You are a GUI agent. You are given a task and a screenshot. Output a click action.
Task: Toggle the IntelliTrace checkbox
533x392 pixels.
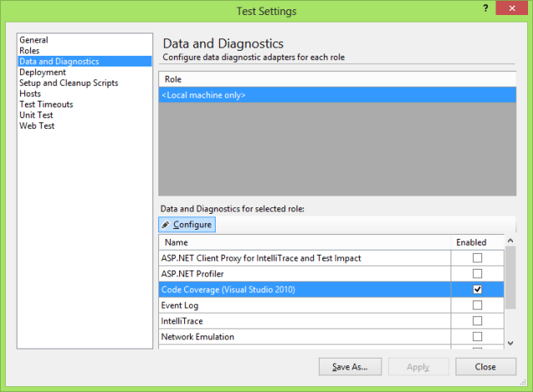[x=477, y=321]
